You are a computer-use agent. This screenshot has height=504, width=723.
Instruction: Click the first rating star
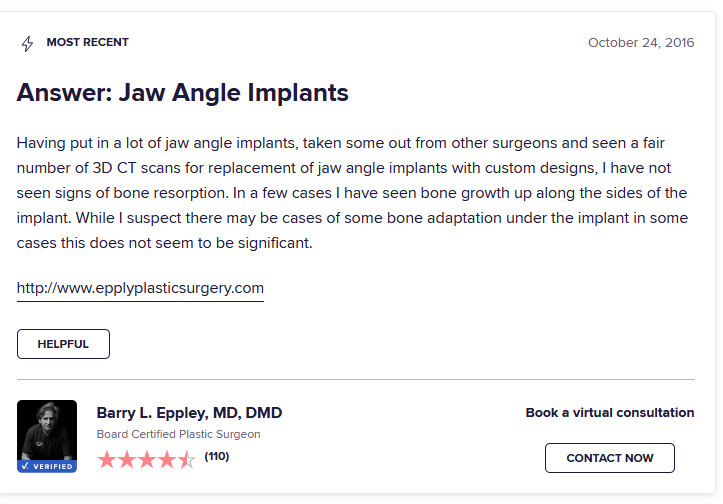click(107, 460)
